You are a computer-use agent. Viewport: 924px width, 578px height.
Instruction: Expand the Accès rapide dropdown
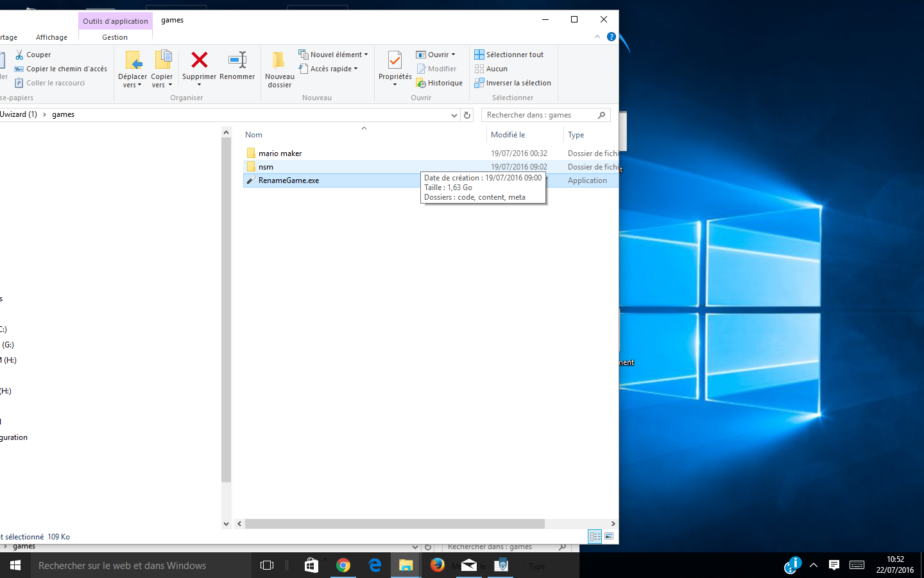point(355,69)
